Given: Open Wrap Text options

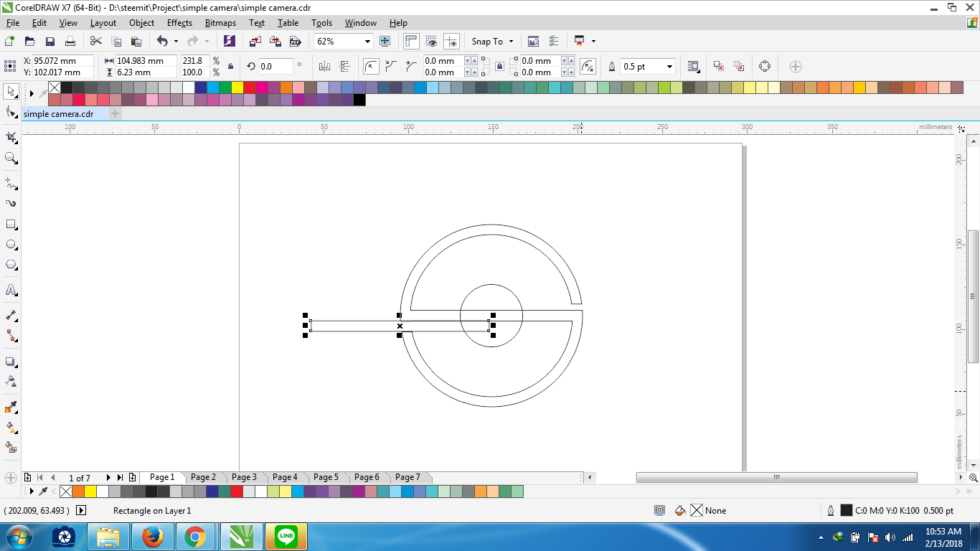Looking at the screenshot, I should point(694,67).
